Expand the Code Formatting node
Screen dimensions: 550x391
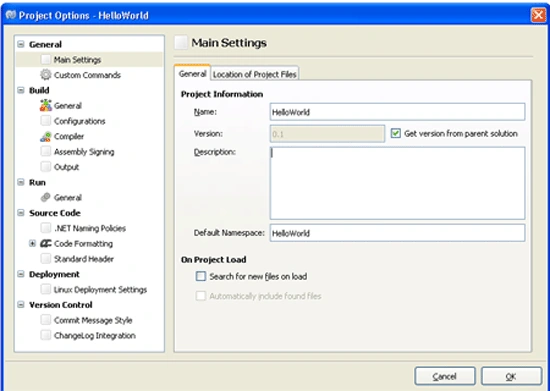click(x=33, y=243)
